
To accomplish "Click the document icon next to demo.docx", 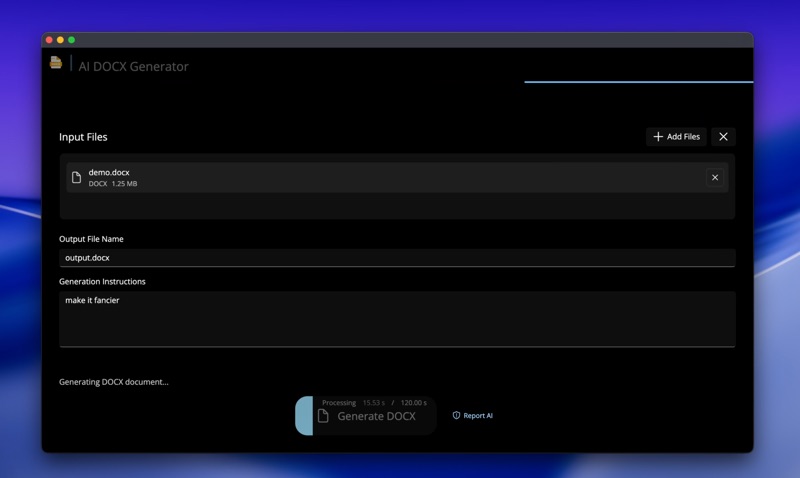I will coord(77,178).
